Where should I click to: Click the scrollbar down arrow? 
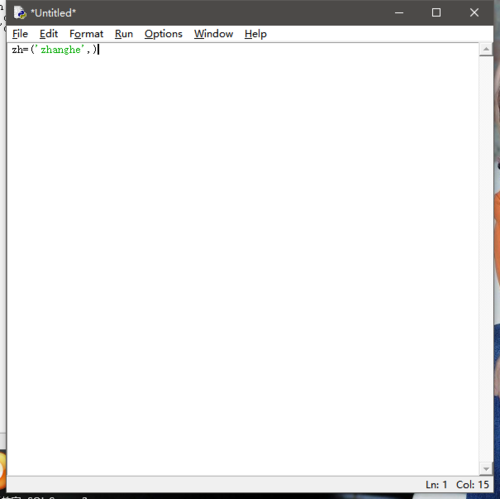pyautogui.click(x=486, y=469)
